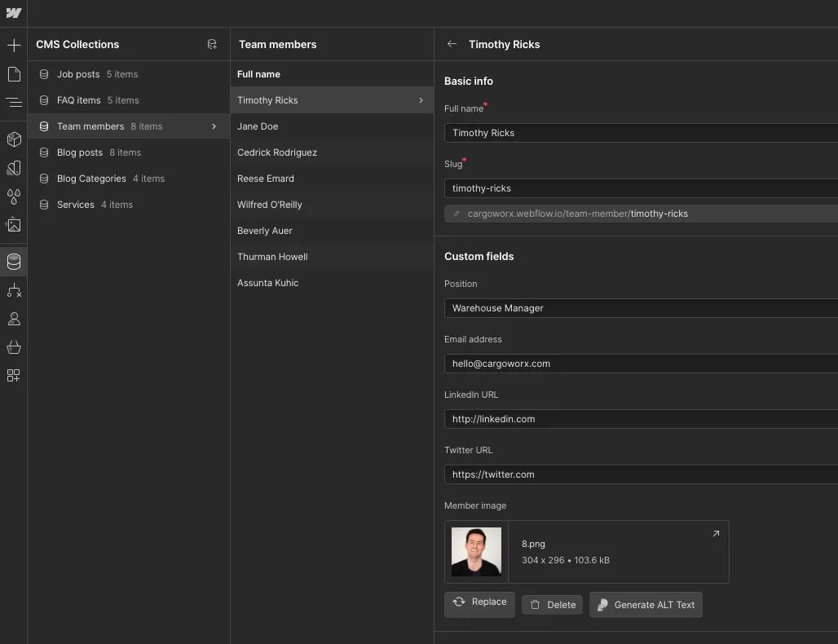Viewport: 838px width, 644px height.
Task: Open the Services collection
Action: point(129,205)
